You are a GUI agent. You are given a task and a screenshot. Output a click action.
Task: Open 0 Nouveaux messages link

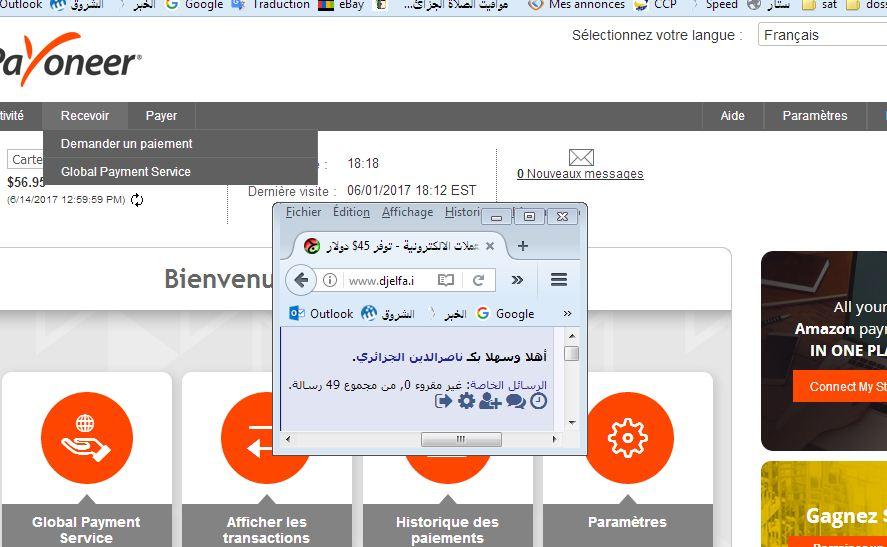pos(580,174)
